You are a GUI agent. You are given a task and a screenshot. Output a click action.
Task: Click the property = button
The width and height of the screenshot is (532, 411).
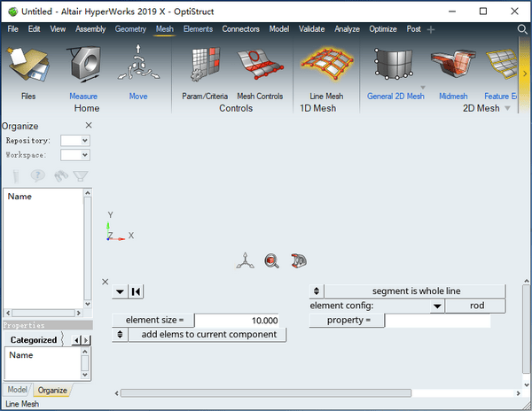(x=347, y=321)
